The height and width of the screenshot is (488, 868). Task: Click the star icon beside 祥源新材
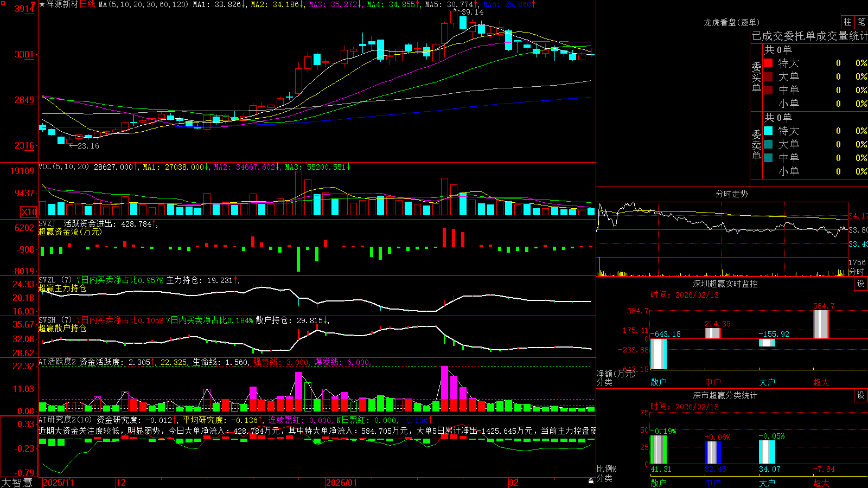click(x=42, y=4)
